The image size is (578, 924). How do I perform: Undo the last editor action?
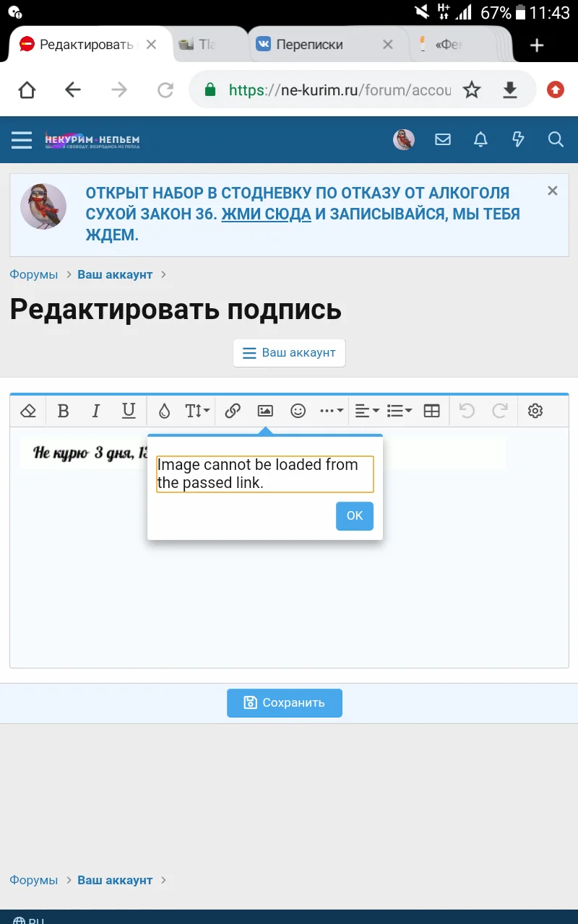(466, 410)
